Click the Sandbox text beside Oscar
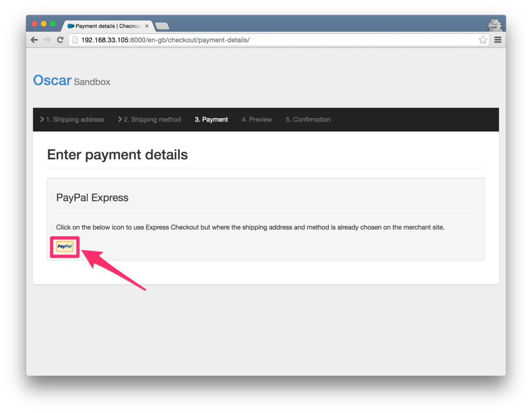 (x=92, y=82)
